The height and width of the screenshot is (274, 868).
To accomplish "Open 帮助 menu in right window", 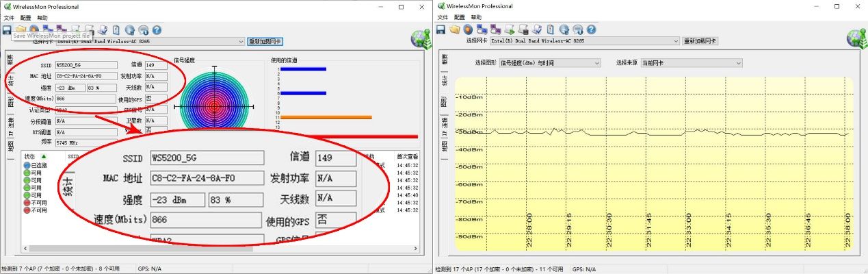I will pos(476,17).
